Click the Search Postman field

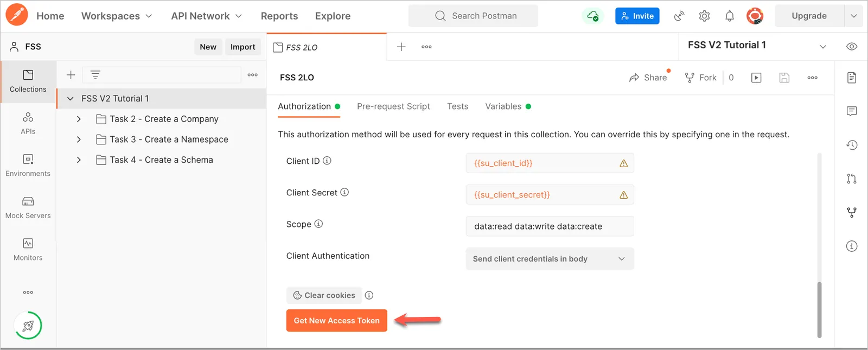[473, 16]
